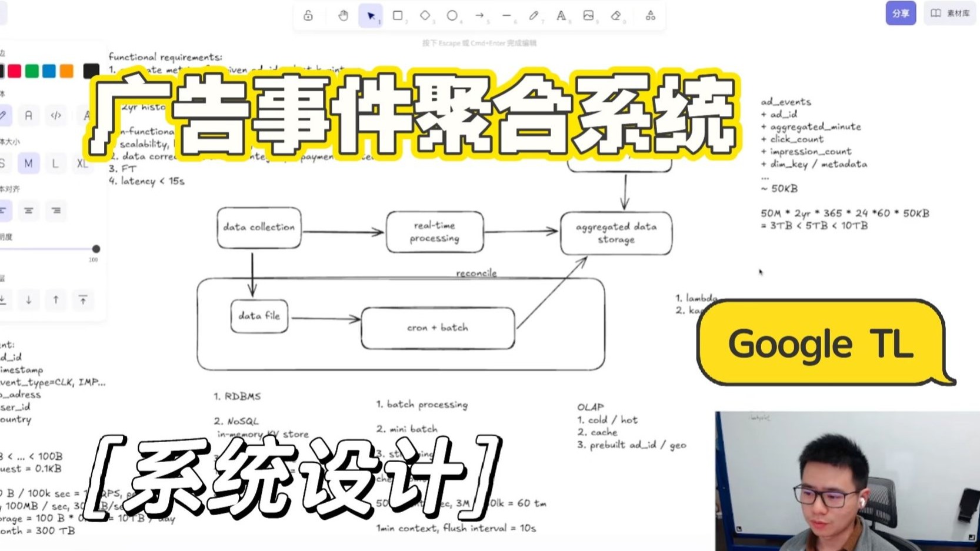Select the Rectangle shape tool
The image size is (980, 551).
click(x=398, y=16)
